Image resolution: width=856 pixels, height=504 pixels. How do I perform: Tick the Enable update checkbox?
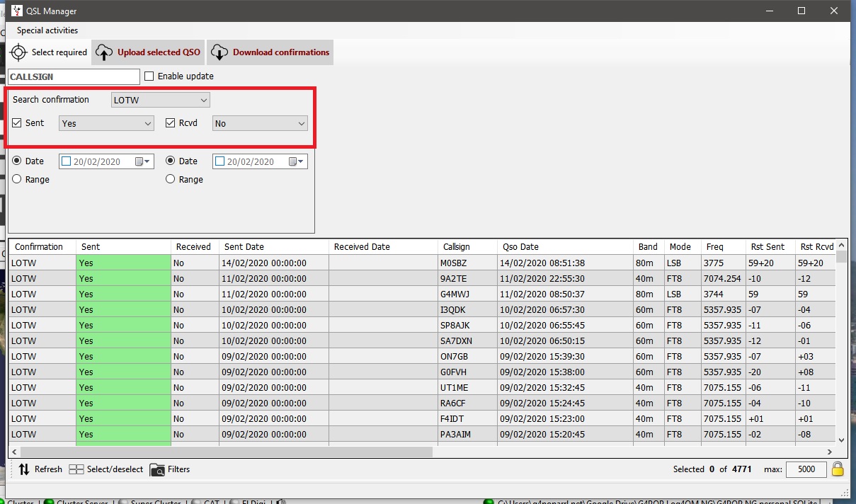[149, 76]
